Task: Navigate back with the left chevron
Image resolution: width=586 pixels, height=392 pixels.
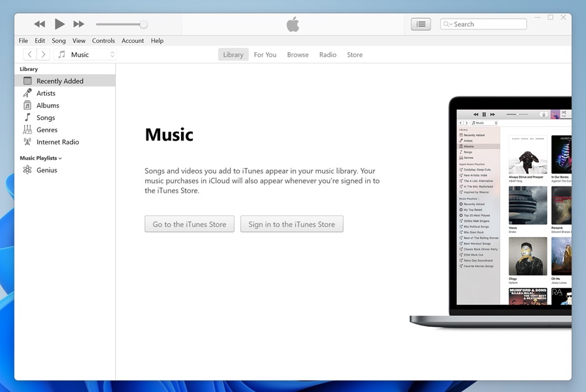Action: point(30,55)
